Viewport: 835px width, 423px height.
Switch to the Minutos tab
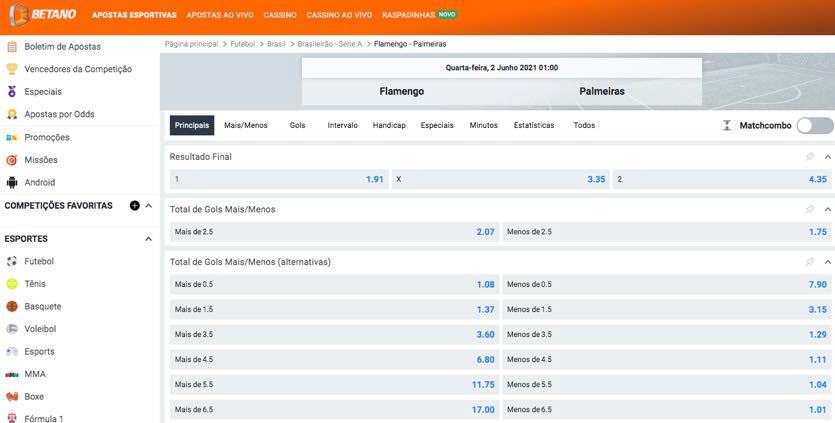(x=483, y=125)
